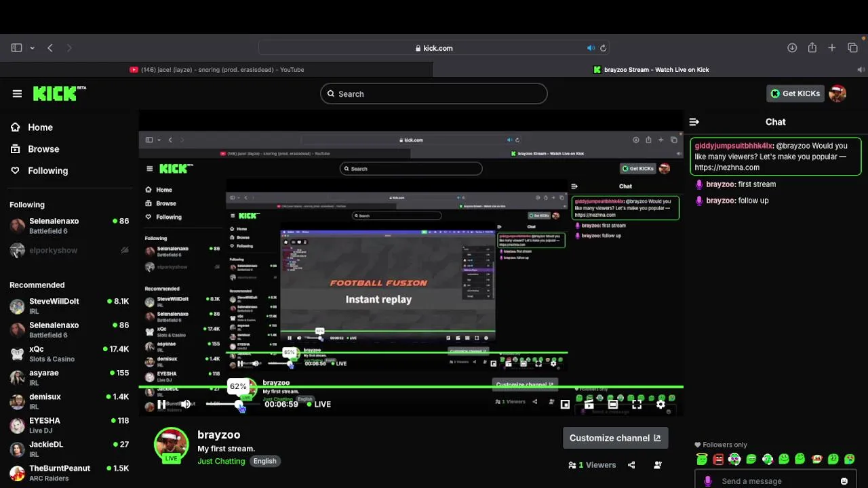Screen dimensions: 868x488
Task: Open Selenalenaxo under Following
Action: click(69, 226)
